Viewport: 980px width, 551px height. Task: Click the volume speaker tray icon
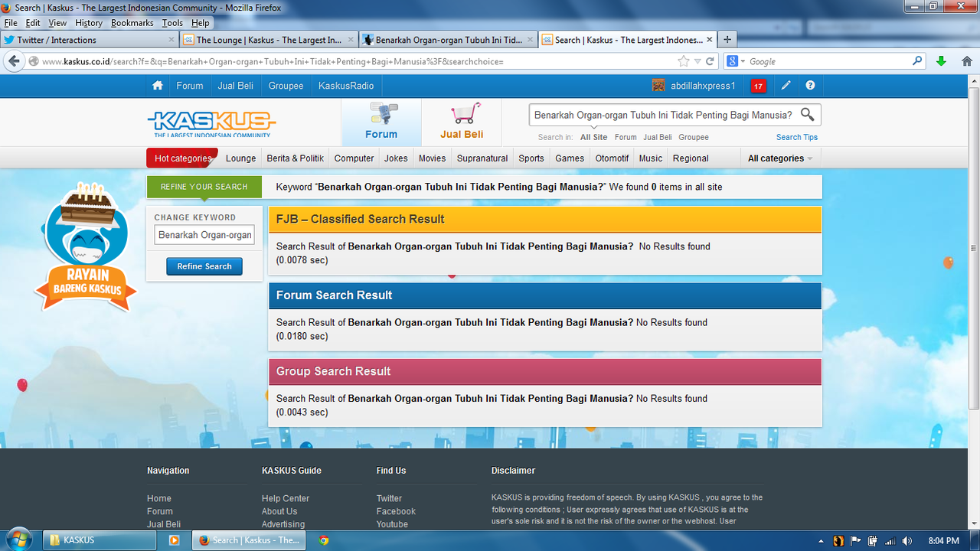pos(906,541)
